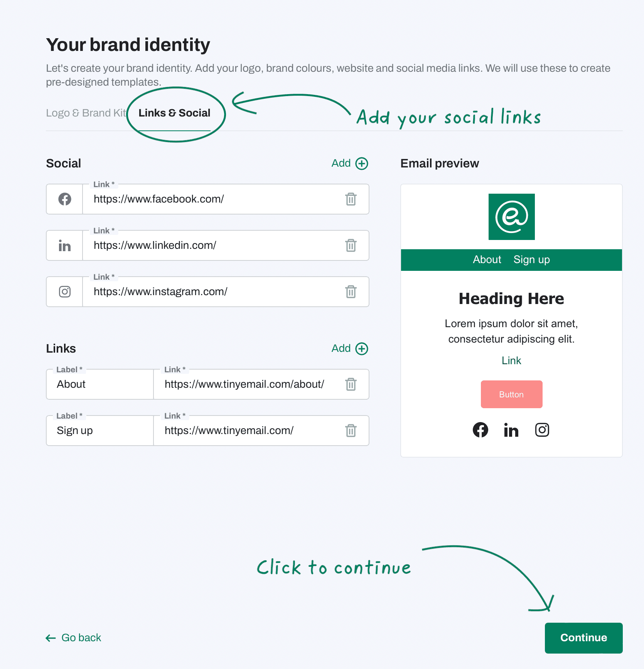Remove the Sign up link row
644x669 pixels.
[x=351, y=431]
